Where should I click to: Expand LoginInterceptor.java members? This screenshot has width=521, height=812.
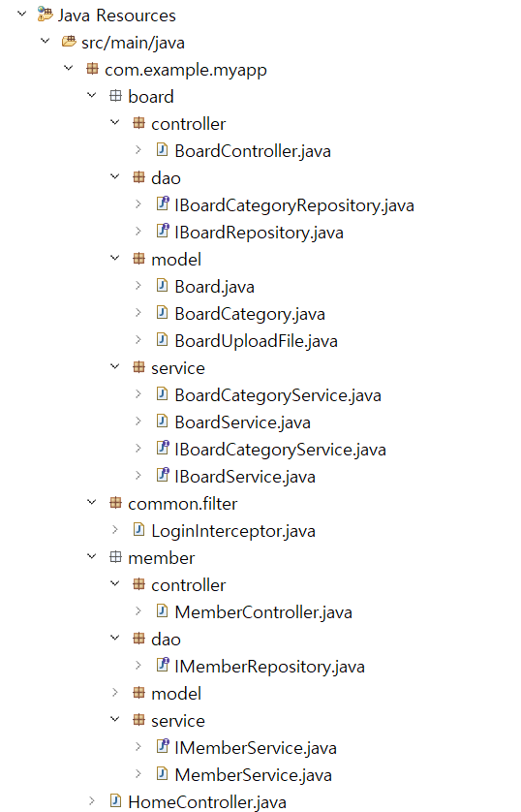tap(115, 530)
